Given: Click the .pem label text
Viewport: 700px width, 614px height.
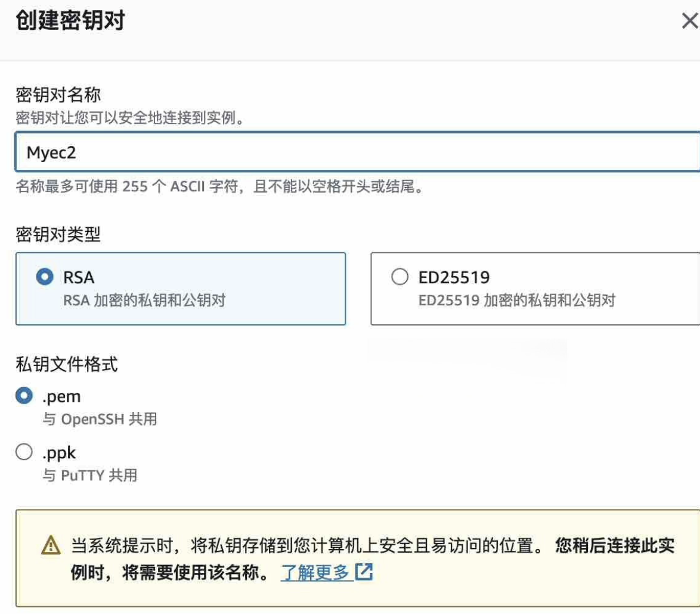Looking at the screenshot, I should click(x=61, y=396).
